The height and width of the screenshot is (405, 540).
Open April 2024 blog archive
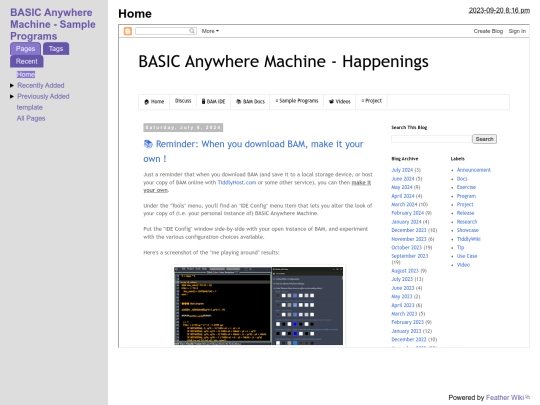403,196
